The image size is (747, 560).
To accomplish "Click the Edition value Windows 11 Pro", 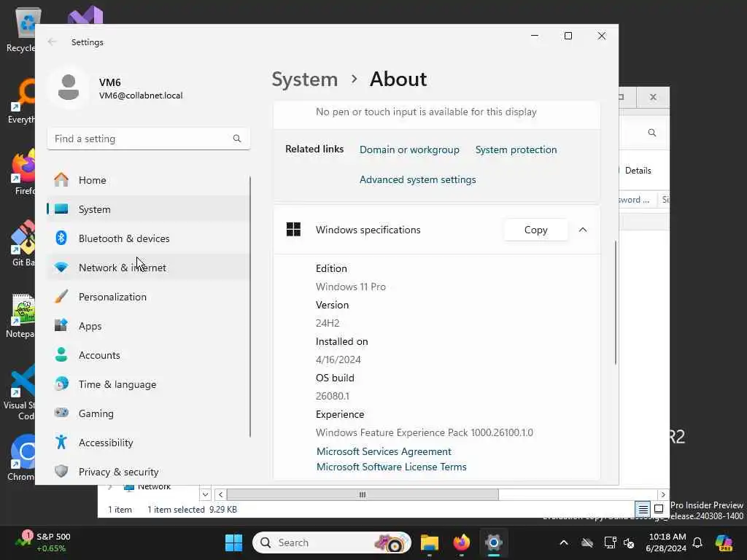I will (x=351, y=287).
